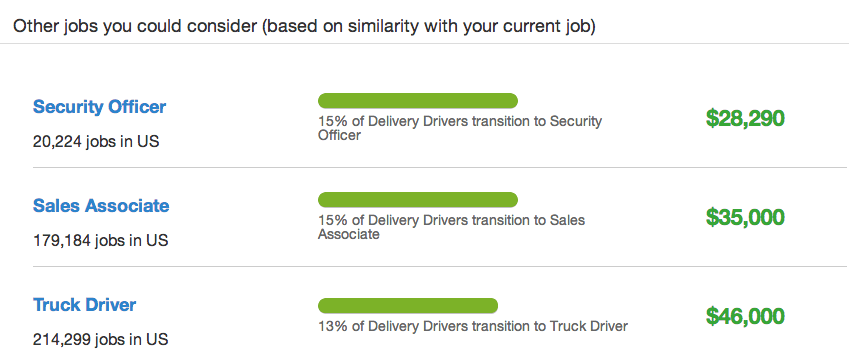Click the 20,224 jobs in US count
This screenshot has width=849, height=363.
(96, 141)
